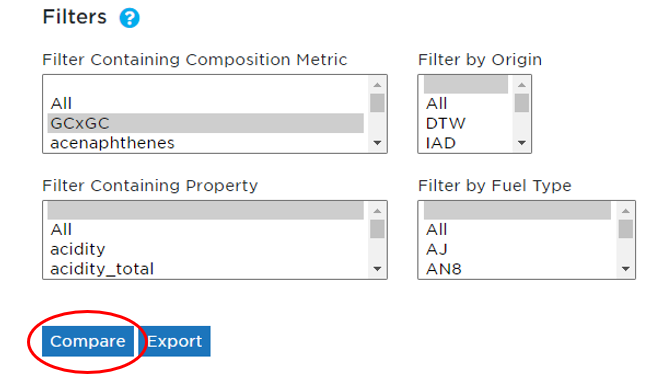Select IAD in Filter by Origin
This screenshot has width=661, height=386.
coord(466,143)
